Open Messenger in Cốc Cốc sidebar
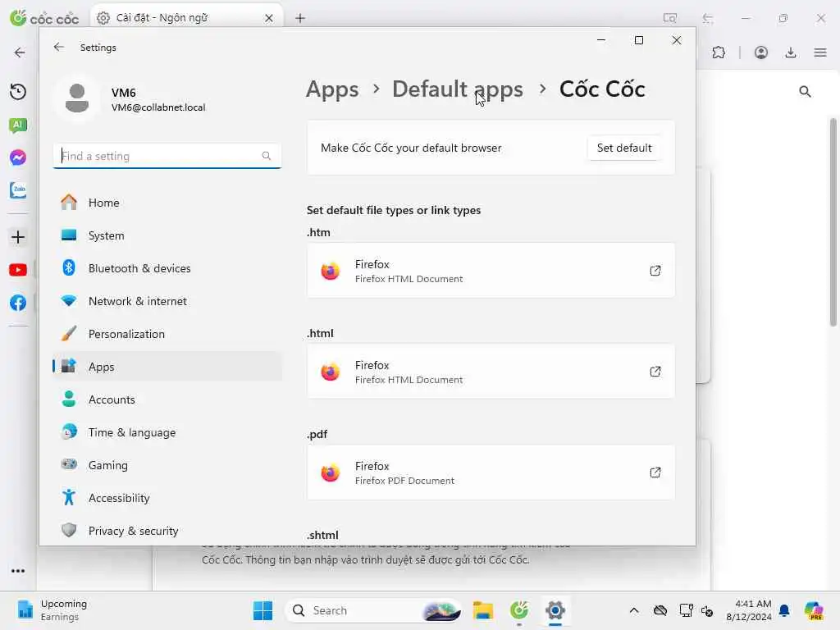 tap(18, 157)
